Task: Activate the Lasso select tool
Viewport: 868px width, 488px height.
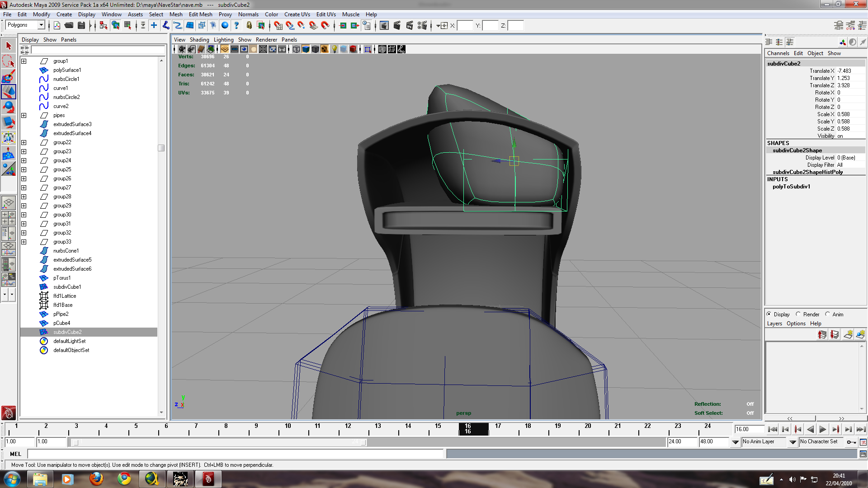Action: pyautogui.click(x=9, y=61)
